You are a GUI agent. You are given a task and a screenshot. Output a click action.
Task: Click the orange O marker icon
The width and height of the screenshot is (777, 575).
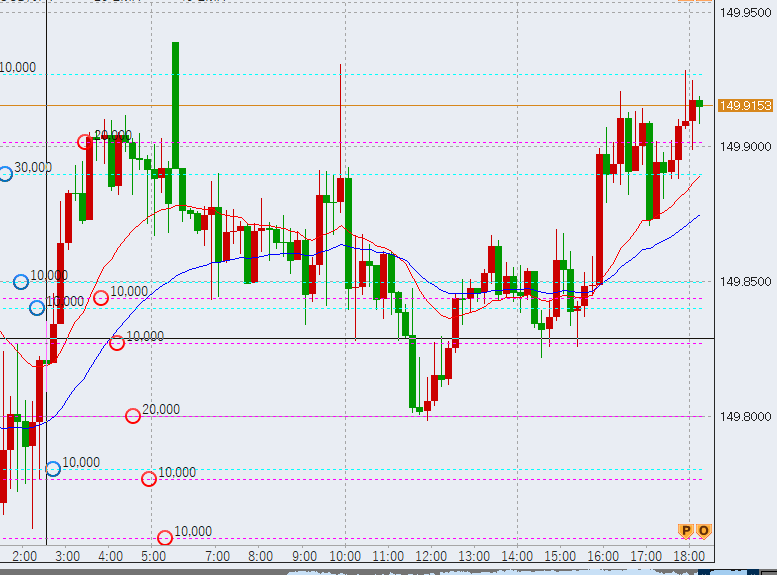[703, 531]
